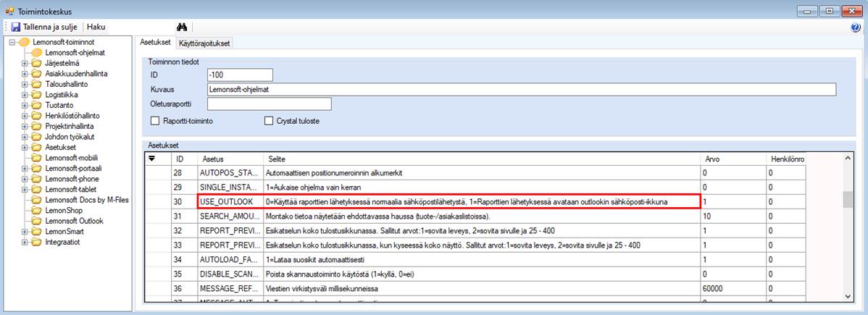Select the AUTOPOS_STA... setting cell

pos(229,173)
